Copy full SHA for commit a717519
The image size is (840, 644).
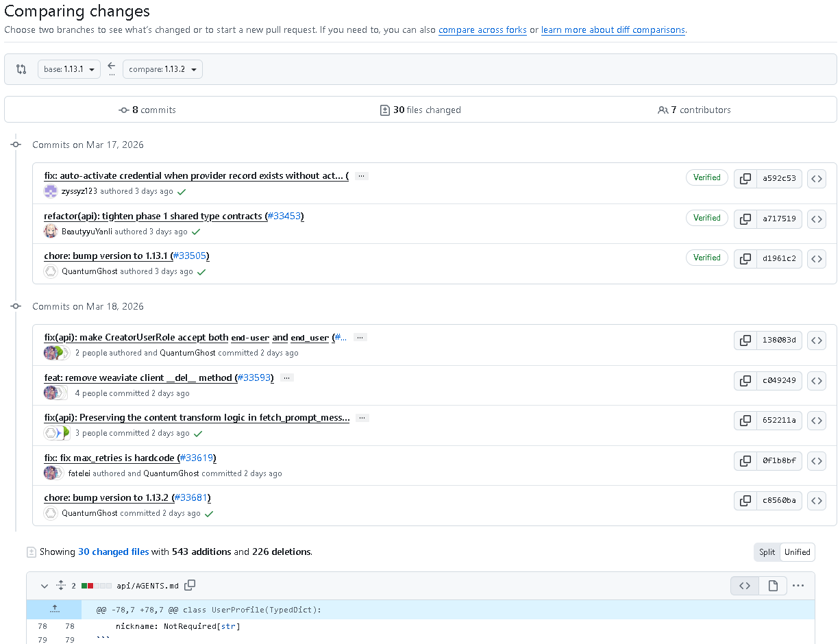pyautogui.click(x=745, y=219)
